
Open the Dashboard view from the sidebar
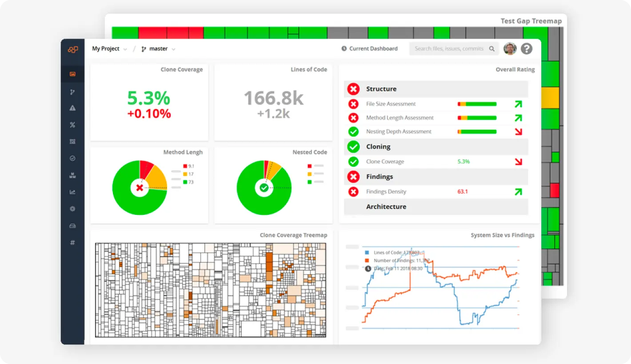[x=72, y=74]
